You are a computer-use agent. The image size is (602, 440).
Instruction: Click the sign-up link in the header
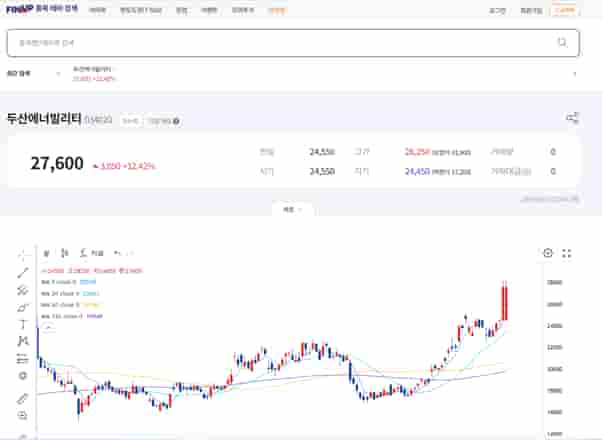pyautogui.click(x=531, y=11)
